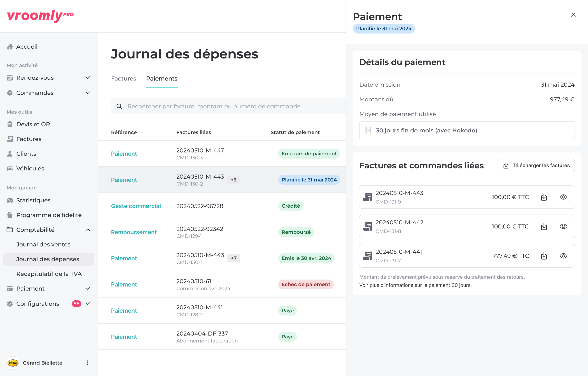The width and height of the screenshot is (588, 376).
Task: Click the search magnifier icon
Action: (x=119, y=106)
